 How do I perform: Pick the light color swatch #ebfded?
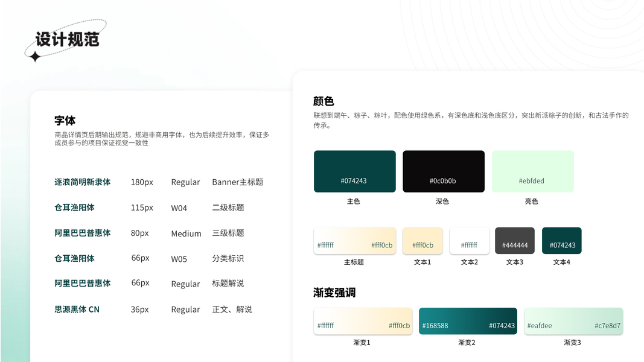pos(532,171)
